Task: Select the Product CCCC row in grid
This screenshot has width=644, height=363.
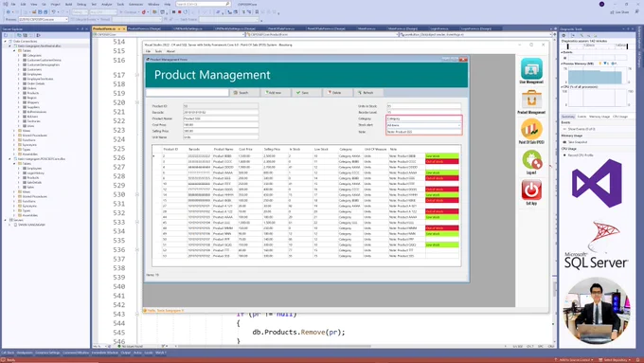Action: point(306,161)
